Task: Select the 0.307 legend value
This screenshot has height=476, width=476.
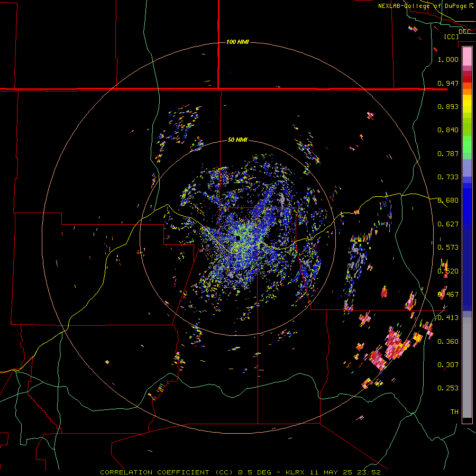Action: tap(448, 365)
